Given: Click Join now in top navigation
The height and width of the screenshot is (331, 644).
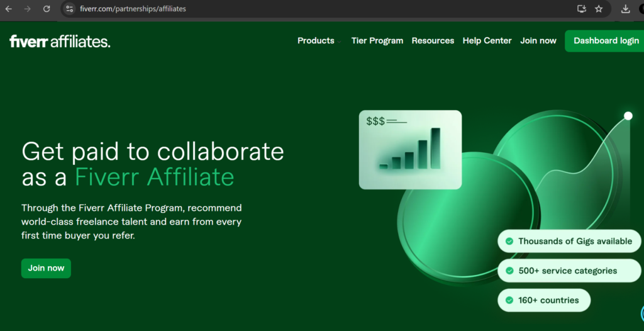Looking at the screenshot, I should tap(538, 41).
